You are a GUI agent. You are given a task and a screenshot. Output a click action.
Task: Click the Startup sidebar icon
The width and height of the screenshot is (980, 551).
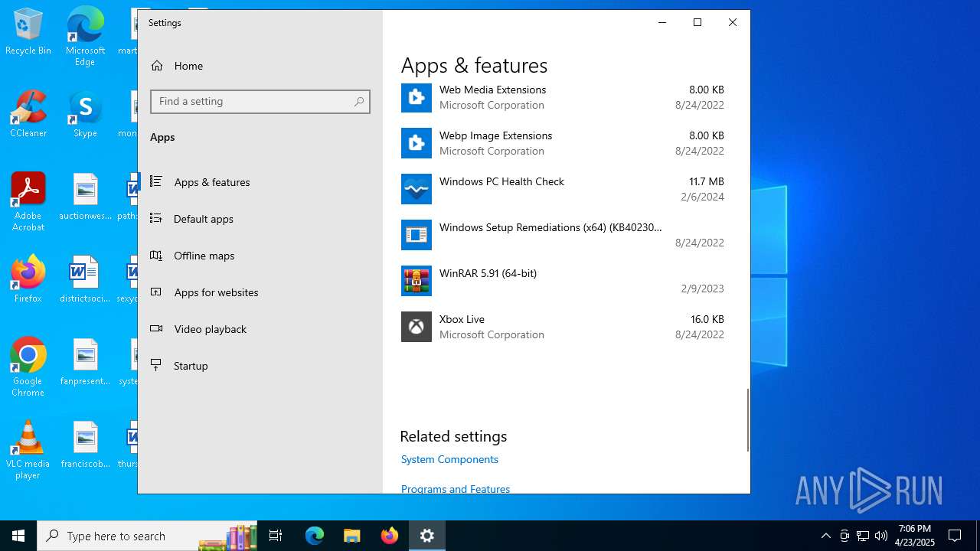(x=156, y=365)
